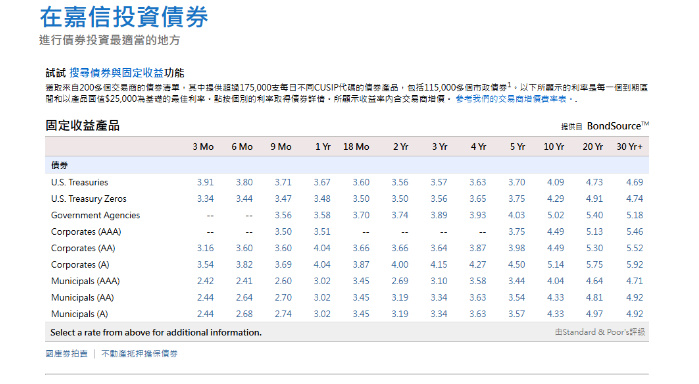The width and height of the screenshot is (699, 384).
Task: Select U.S. Treasury Zeros 1 Yr rate 3.48
Action: point(322,199)
